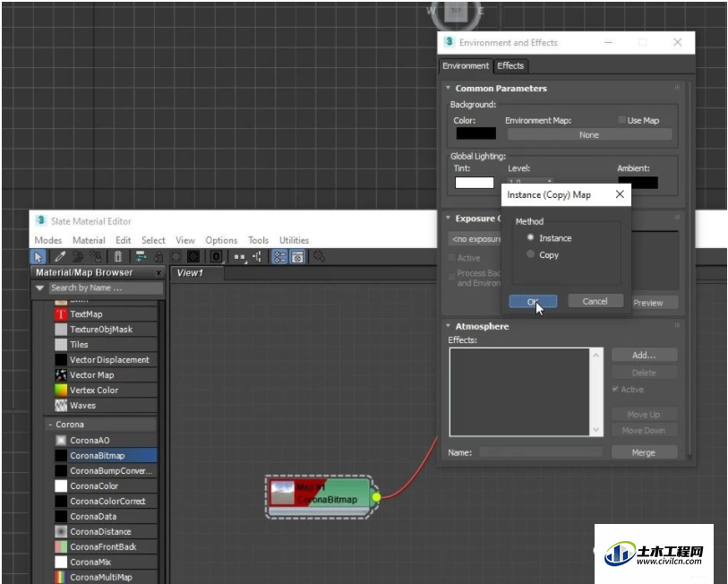Select Vector Displacement map entry
This screenshot has width=728, height=584.
coord(106,359)
